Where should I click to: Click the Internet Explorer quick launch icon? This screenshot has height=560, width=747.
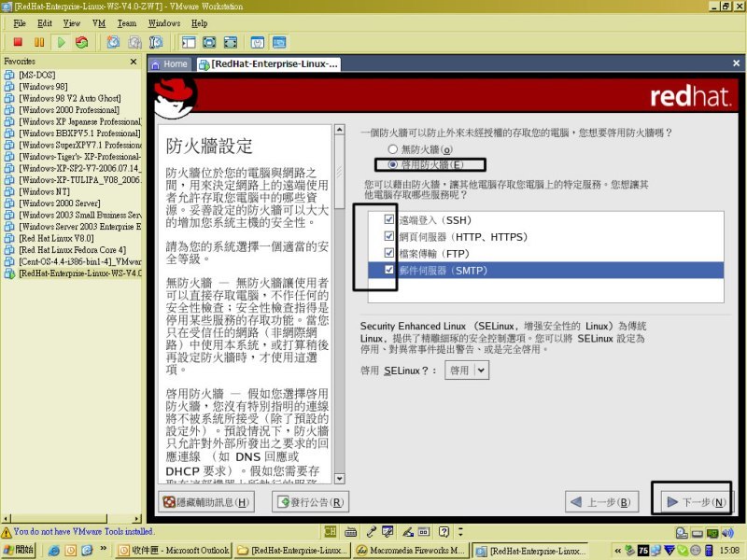[x=54, y=551]
